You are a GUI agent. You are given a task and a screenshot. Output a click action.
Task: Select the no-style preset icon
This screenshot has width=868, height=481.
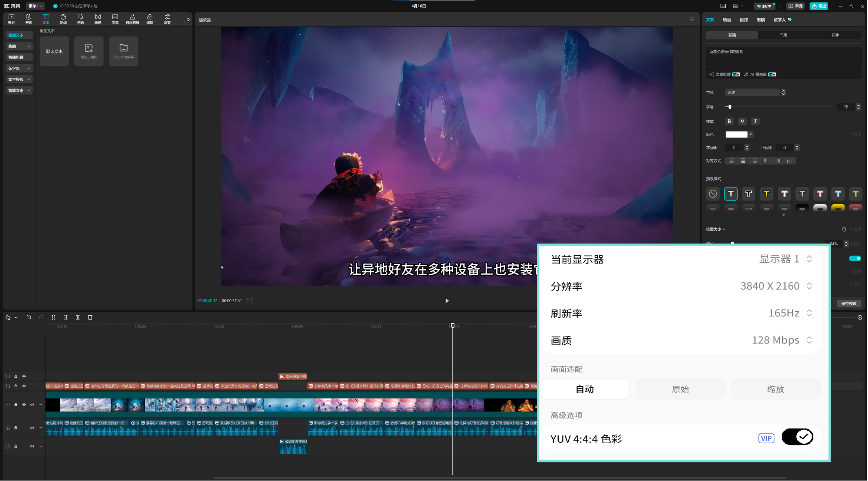713,194
